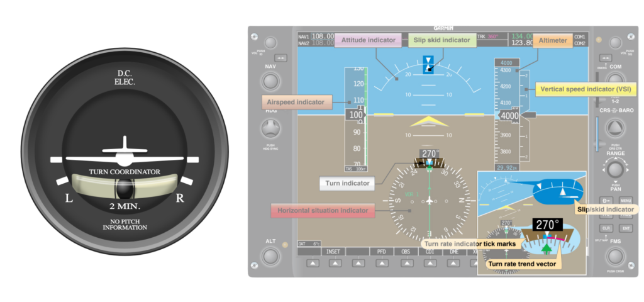Click the Slip skid indicator green label

[x=442, y=40]
